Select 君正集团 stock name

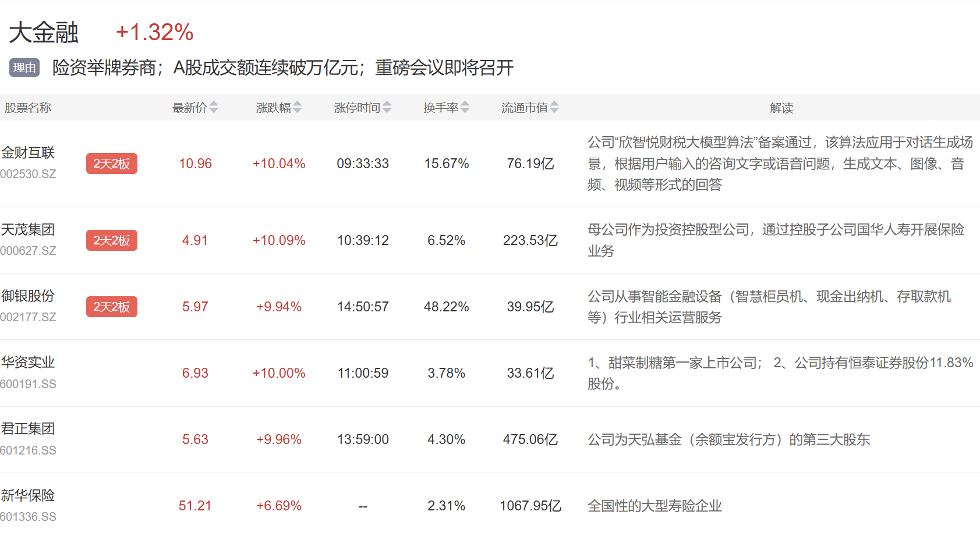28,429
